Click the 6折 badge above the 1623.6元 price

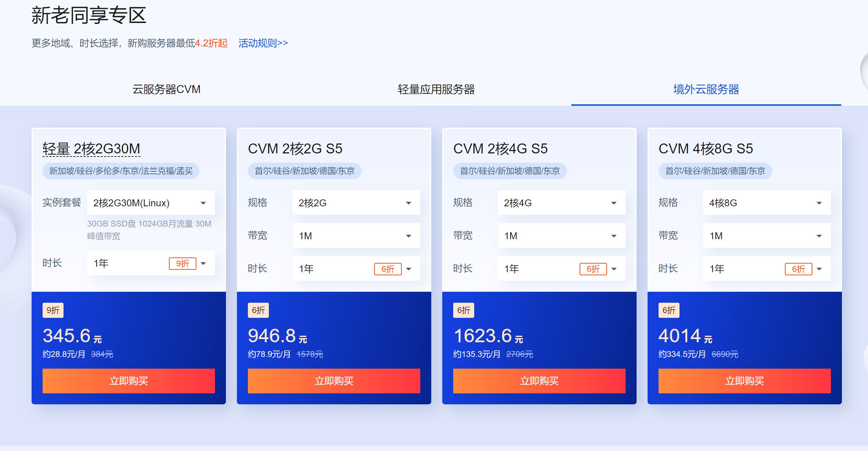464,310
